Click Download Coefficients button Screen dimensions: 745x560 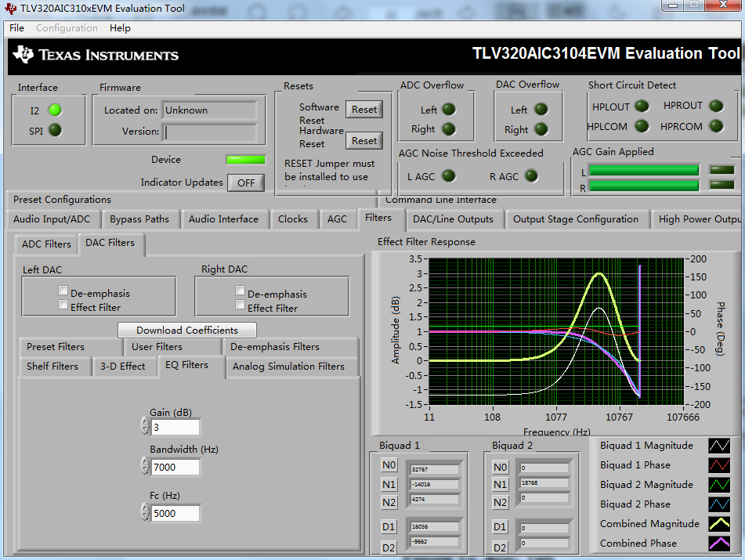coord(187,330)
